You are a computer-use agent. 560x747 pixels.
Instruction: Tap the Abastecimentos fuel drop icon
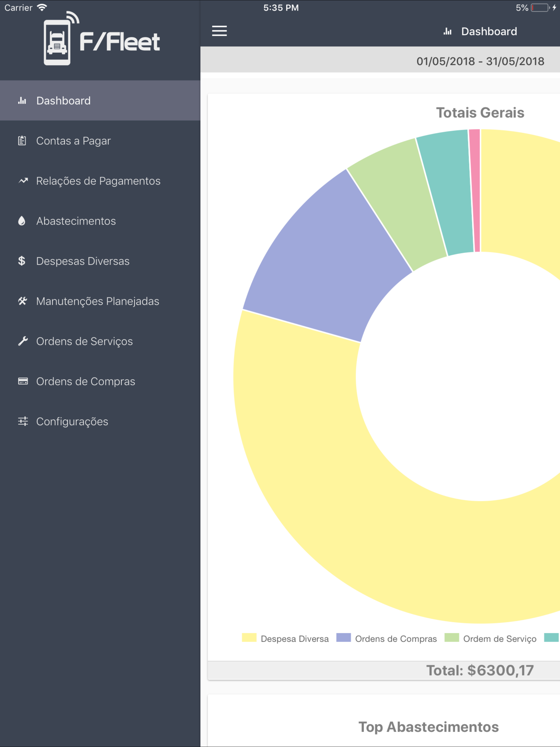(22, 221)
